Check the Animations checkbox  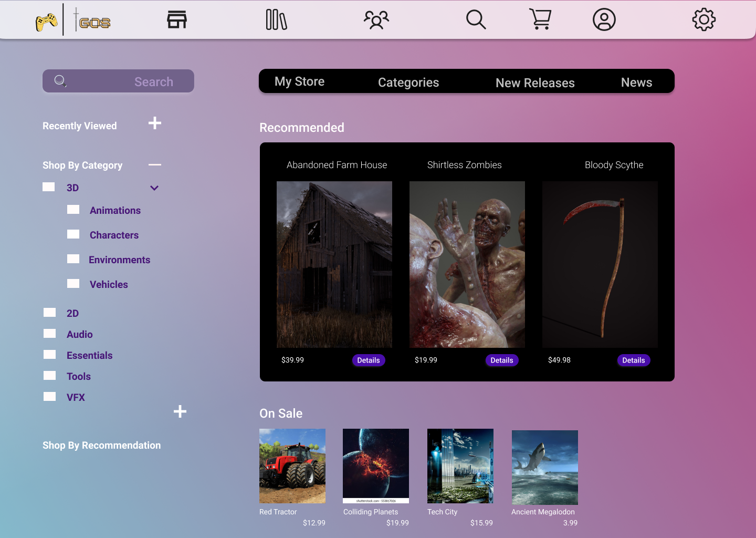coord(73,210)
